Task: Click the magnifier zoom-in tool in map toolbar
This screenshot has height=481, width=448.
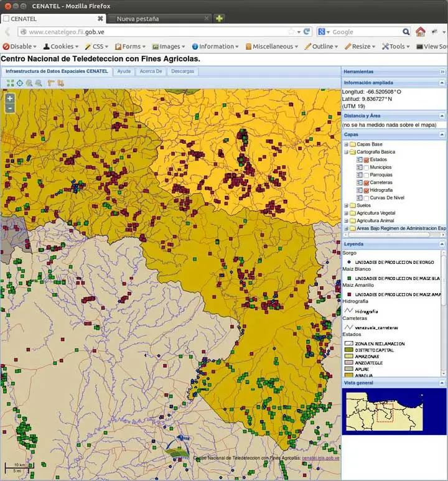Action: pyautogui.click(x=29, y=83)
